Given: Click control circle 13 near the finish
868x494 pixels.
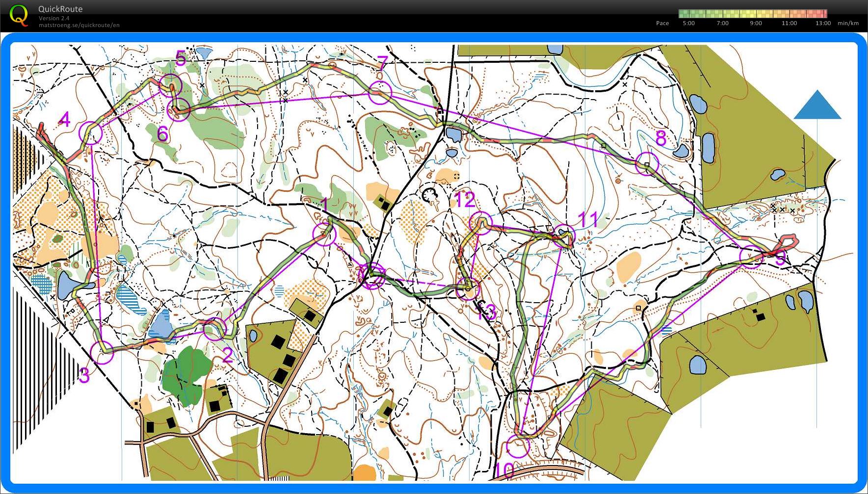Looking at the screenshot, I should point(468,288).
